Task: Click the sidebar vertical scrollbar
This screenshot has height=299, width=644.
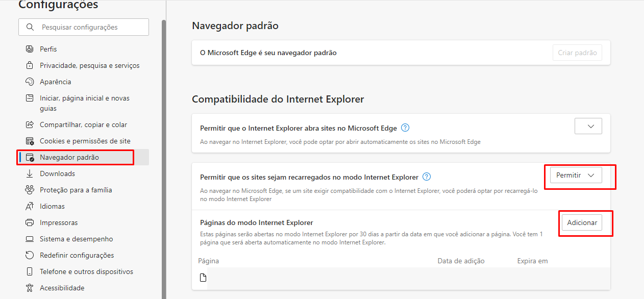Action: [164, 158]
